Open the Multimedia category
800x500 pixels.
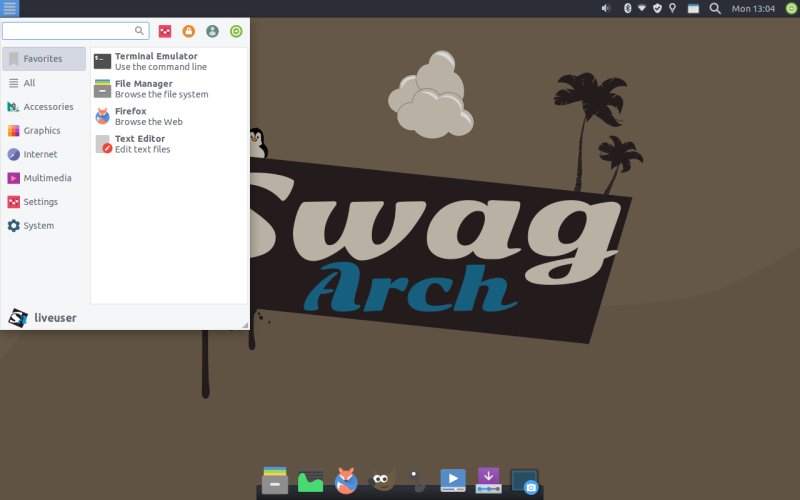[46, 178]
